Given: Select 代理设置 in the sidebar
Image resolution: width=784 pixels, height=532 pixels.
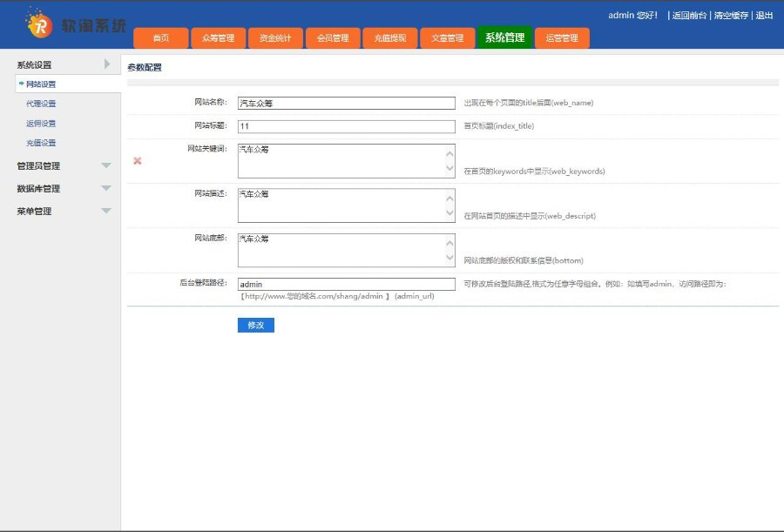Looking at the screenshot, I should (41, 104).
